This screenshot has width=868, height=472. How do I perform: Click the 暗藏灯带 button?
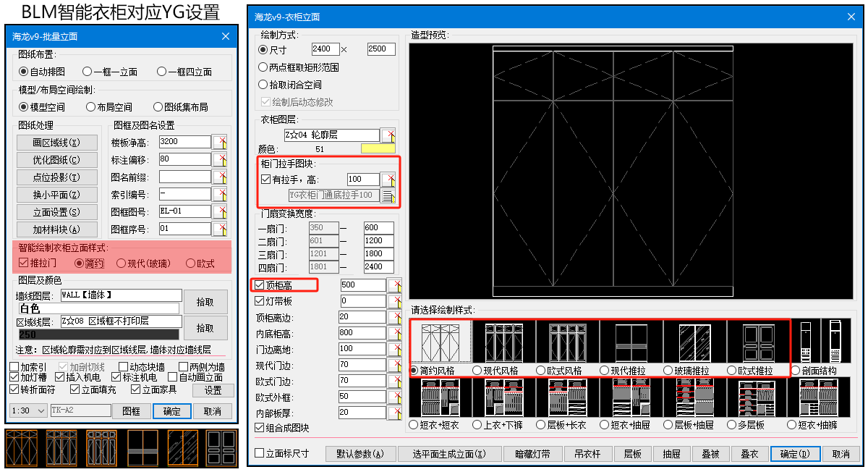click(x=533, y=454)
